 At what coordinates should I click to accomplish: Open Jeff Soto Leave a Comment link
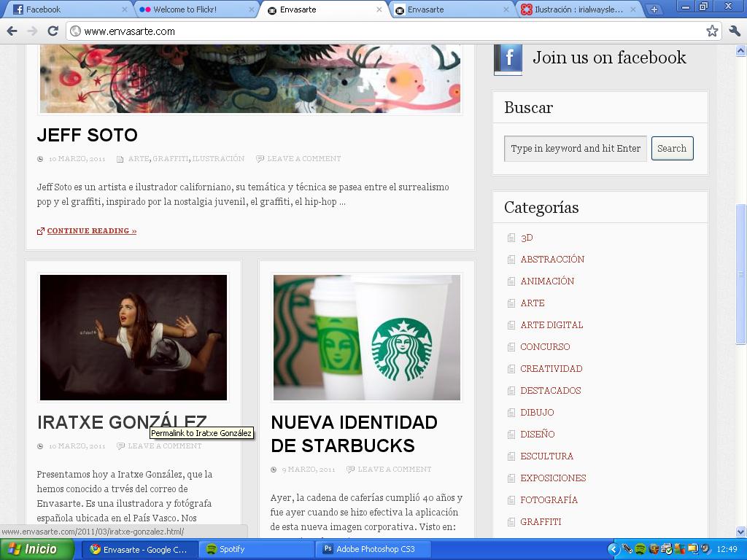tap(304, 158)
